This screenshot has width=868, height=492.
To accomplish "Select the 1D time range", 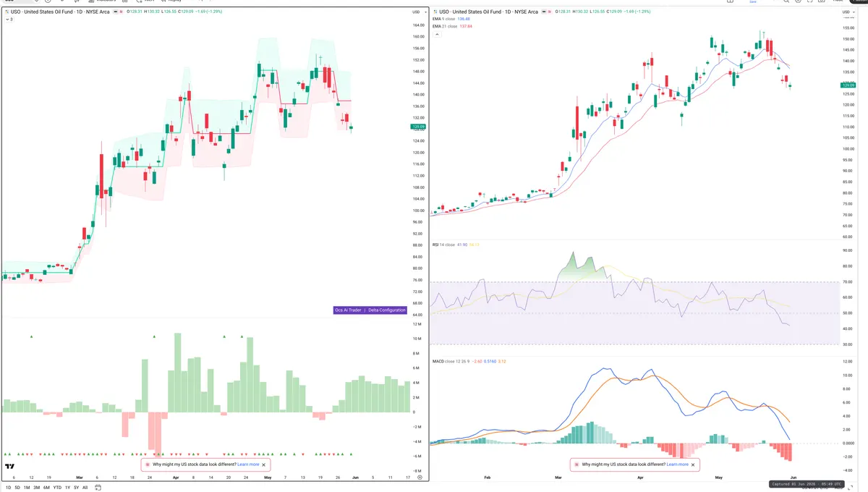I will click(9, 488).
